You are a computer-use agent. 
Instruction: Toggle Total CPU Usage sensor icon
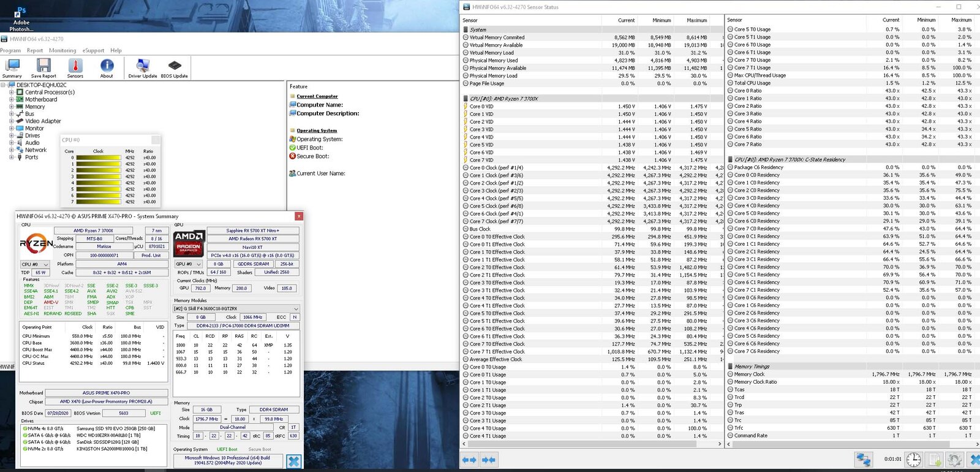click(731, 83)
